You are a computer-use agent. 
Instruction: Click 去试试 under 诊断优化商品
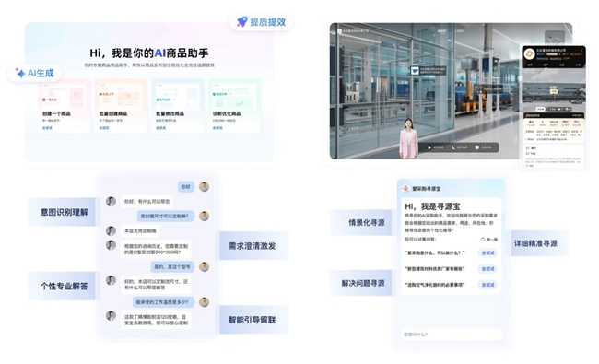click(x=217, y=128)
